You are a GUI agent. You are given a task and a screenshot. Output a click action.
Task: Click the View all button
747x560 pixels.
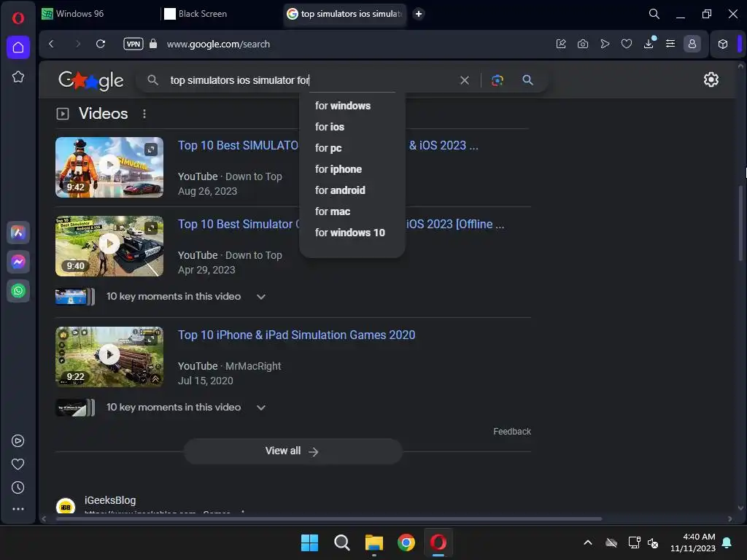click(293, 451)
